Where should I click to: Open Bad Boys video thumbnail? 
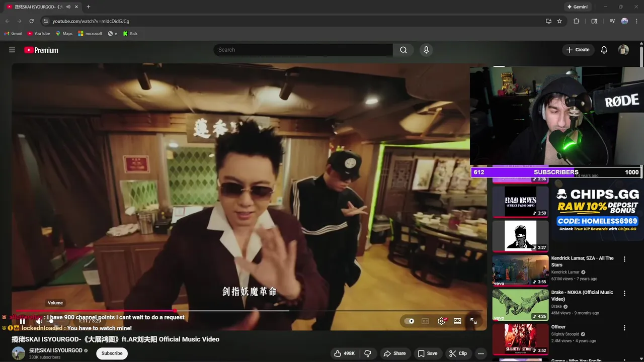520,202
